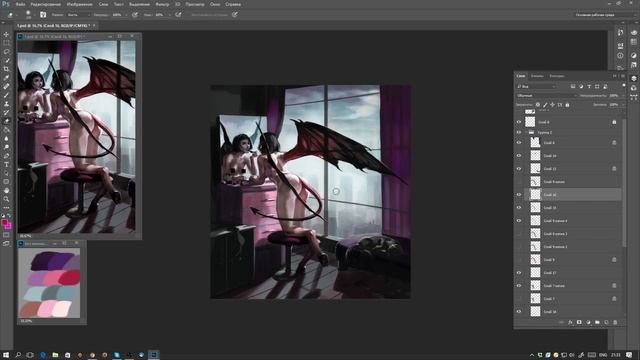
Task: Click the Layers panel vertical scrollbar
Action: click(x=624, y=184)
